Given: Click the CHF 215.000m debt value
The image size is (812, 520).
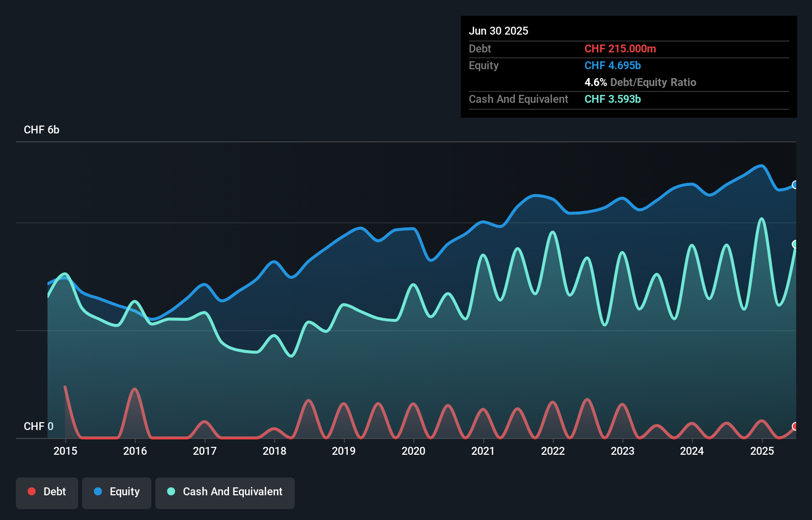Looking at the screenshot, I should click(620, 48).
